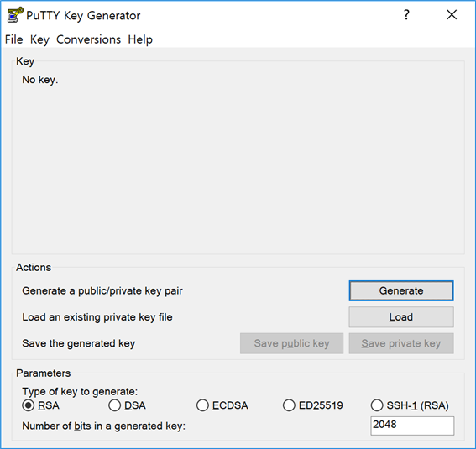The height and width of the screenshot is (449, 476).
Task: Click the number of bits field showing 2048
Action: pyautogui.click(x=412, y=426)
